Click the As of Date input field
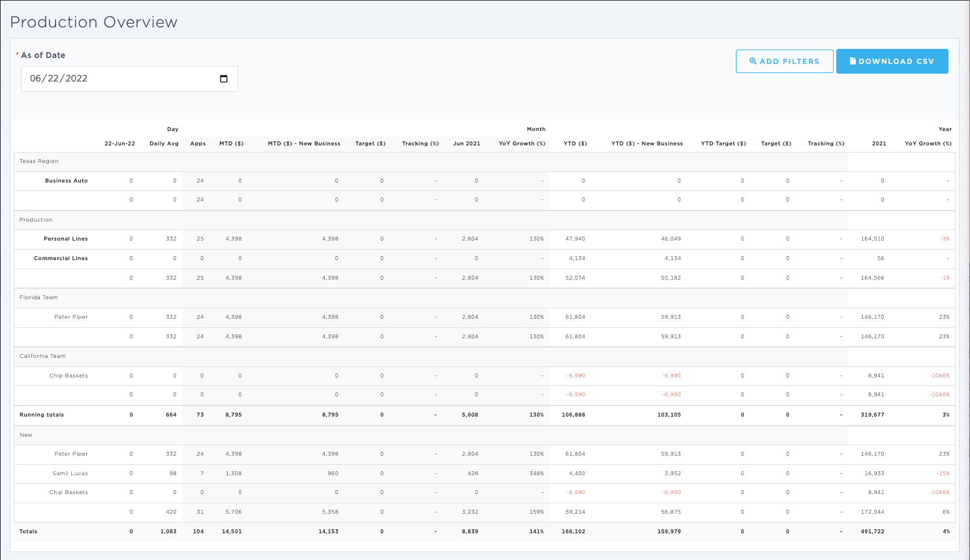 click(117, 79)
